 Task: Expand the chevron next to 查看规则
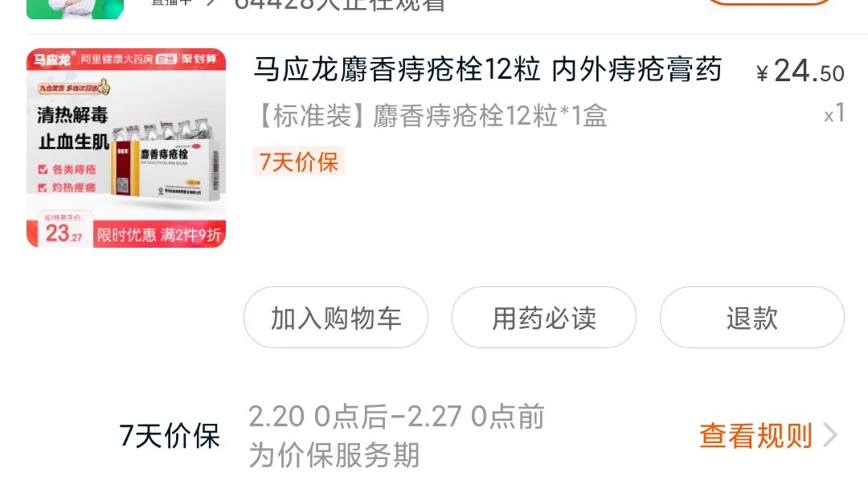point(829,435)
